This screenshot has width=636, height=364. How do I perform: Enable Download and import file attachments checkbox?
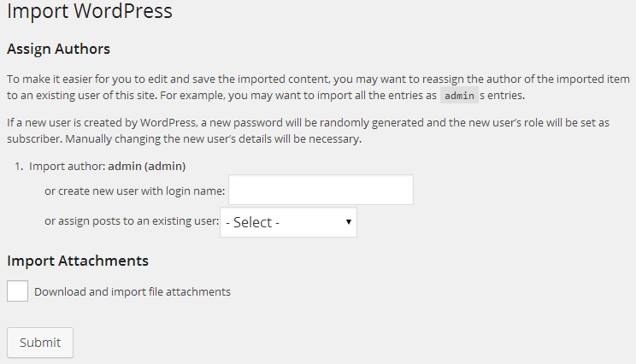[x=17, y=291]
